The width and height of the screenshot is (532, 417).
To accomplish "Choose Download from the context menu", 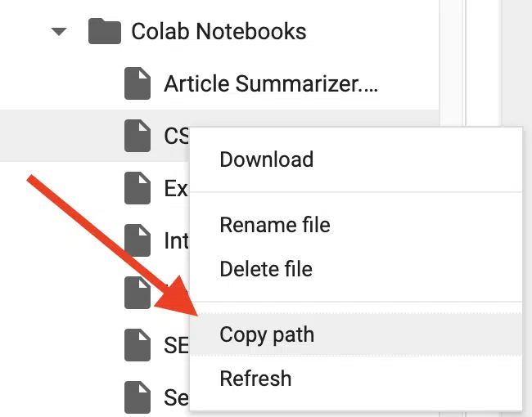I will [x=267, y=159].
